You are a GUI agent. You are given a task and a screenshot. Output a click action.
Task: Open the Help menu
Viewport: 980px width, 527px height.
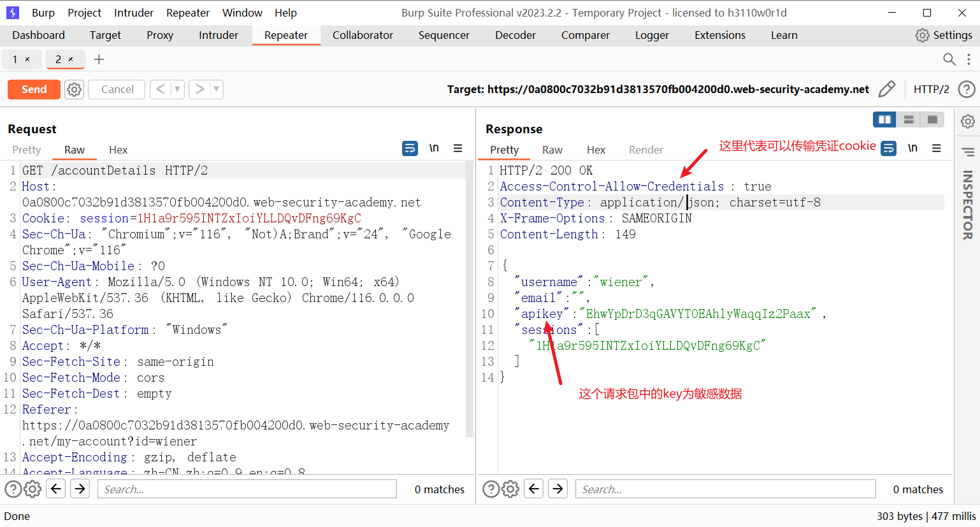(285, 13)
